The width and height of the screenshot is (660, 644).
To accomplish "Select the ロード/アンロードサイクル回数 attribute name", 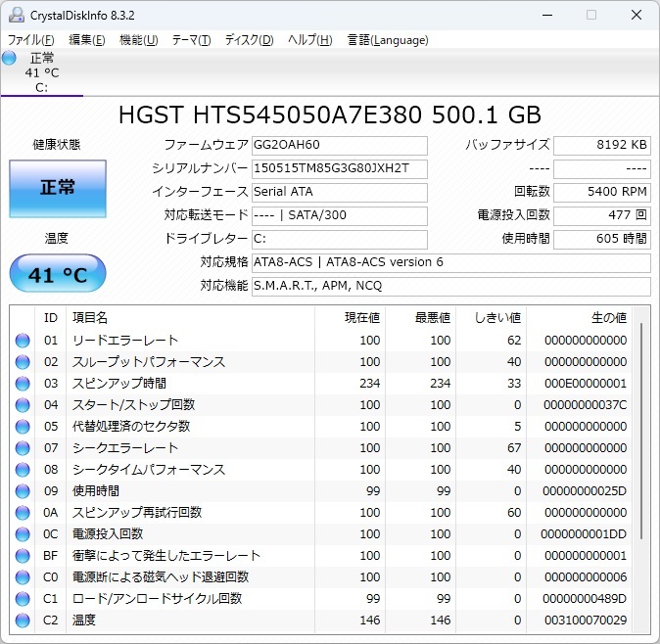I will [x=157, y=599].
